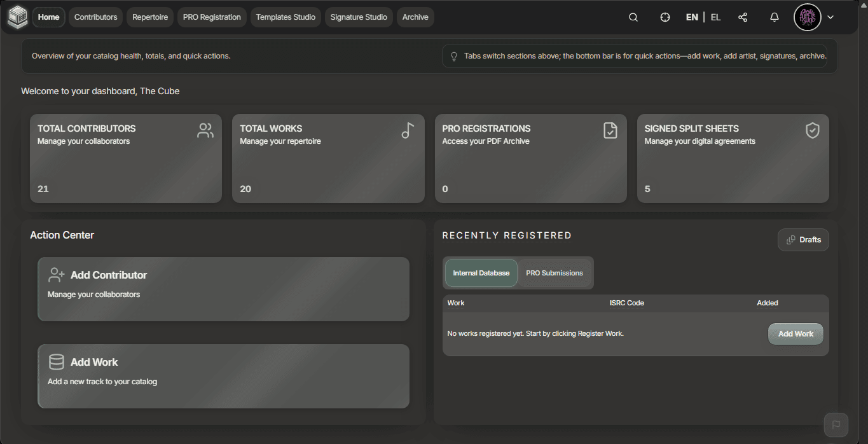This screenshot has width=868, height=444.
Task: Click the Action Center heading
Action: coord(62,235)
